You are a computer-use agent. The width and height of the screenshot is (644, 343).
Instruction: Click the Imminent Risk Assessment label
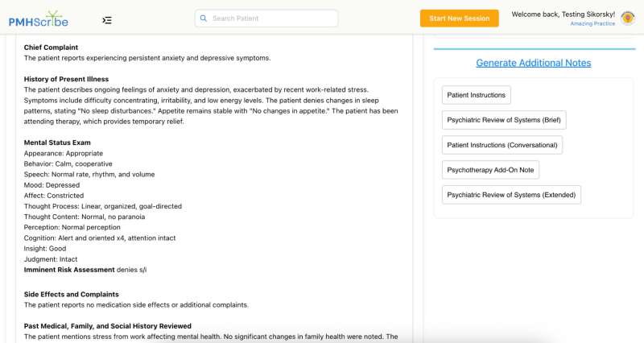69,270
